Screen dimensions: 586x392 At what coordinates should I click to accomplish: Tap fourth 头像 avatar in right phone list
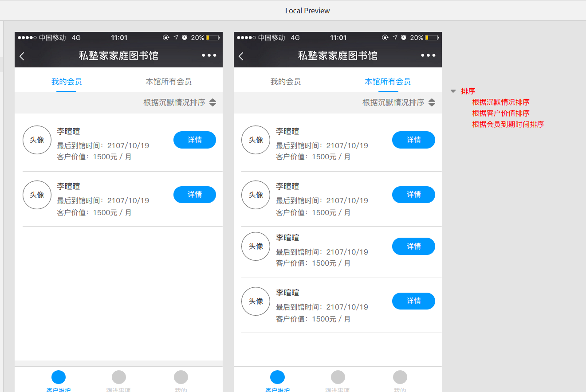click(256, 301)
